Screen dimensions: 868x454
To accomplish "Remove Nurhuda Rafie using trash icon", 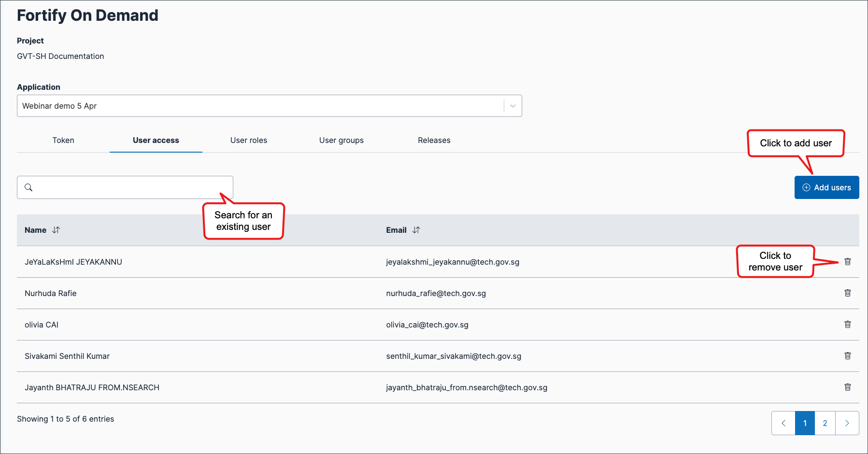I will tap(847, 293).
